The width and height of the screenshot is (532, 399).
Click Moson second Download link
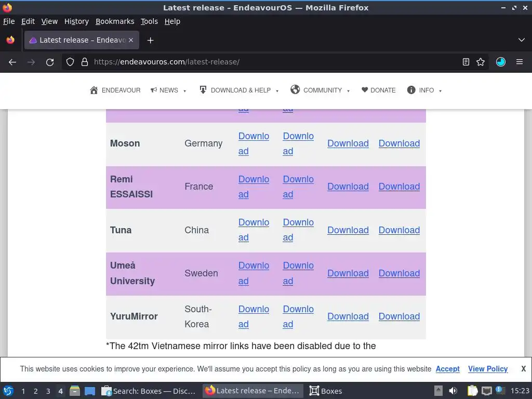[x=298, y=143]
